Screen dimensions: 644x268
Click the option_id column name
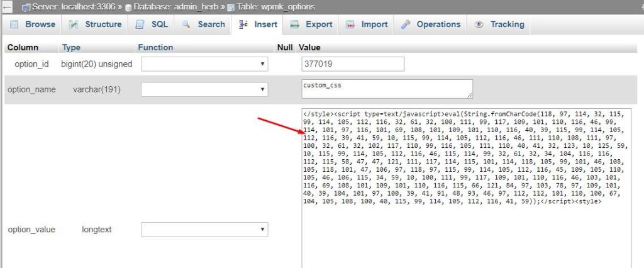(x=31, y=64)
